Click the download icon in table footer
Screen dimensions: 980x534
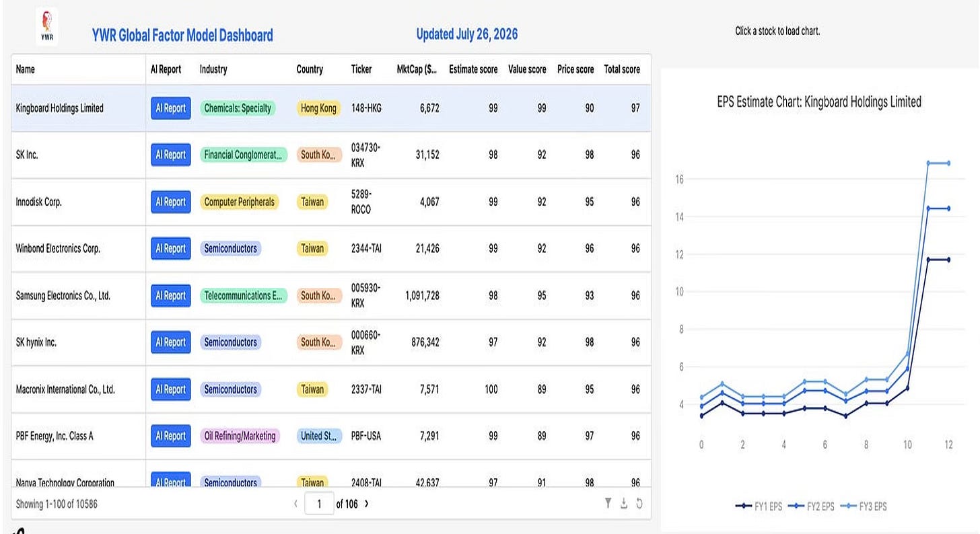coord(624,503)
